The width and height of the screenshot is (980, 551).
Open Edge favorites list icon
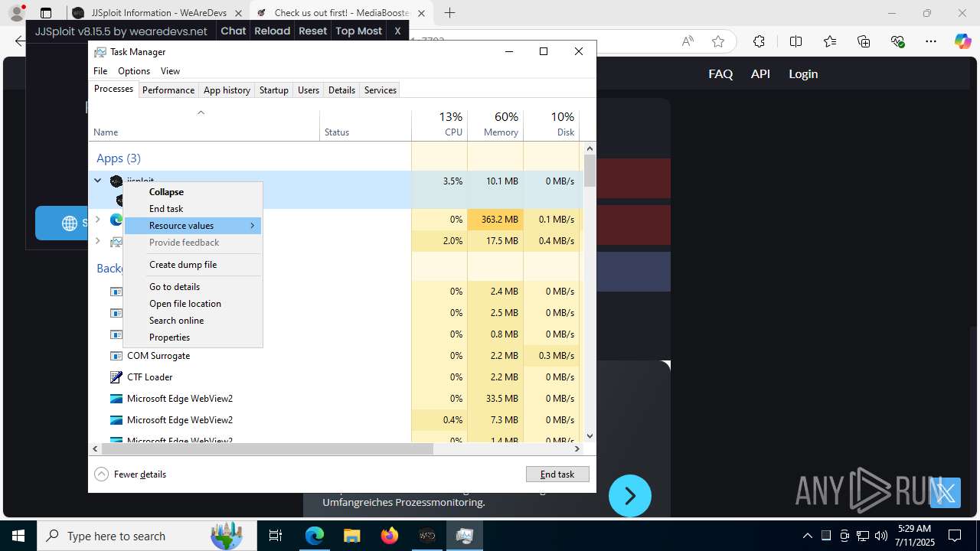tap(830, 41)
